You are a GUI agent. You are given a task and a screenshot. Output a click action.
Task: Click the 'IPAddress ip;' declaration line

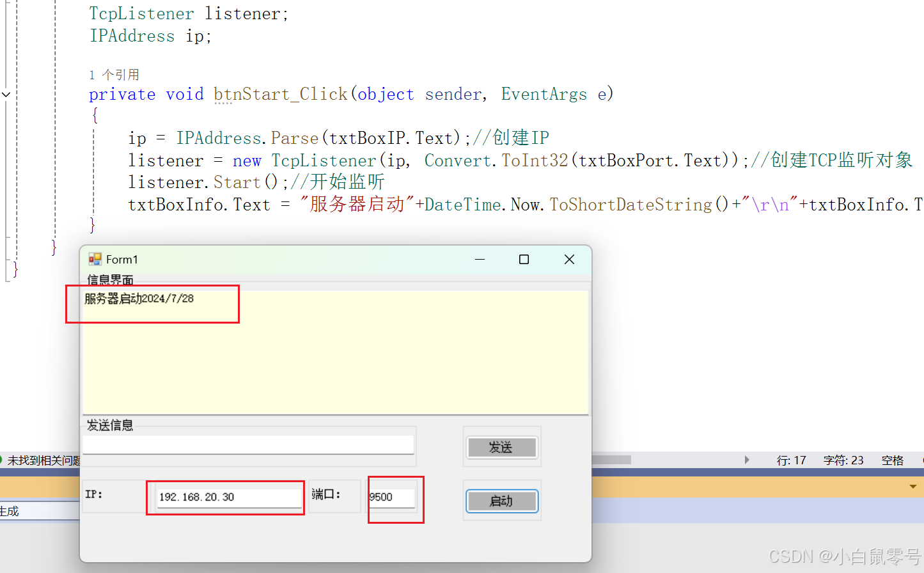tap(150, 36)
